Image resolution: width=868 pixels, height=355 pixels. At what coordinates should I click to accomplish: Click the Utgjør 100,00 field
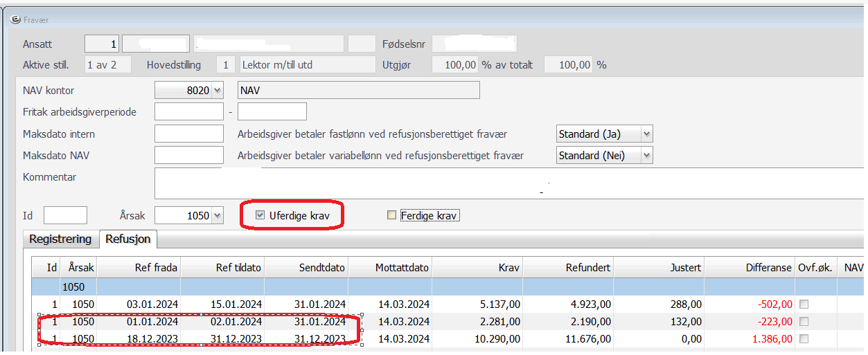pyautogui.click(x=455, y=65)
